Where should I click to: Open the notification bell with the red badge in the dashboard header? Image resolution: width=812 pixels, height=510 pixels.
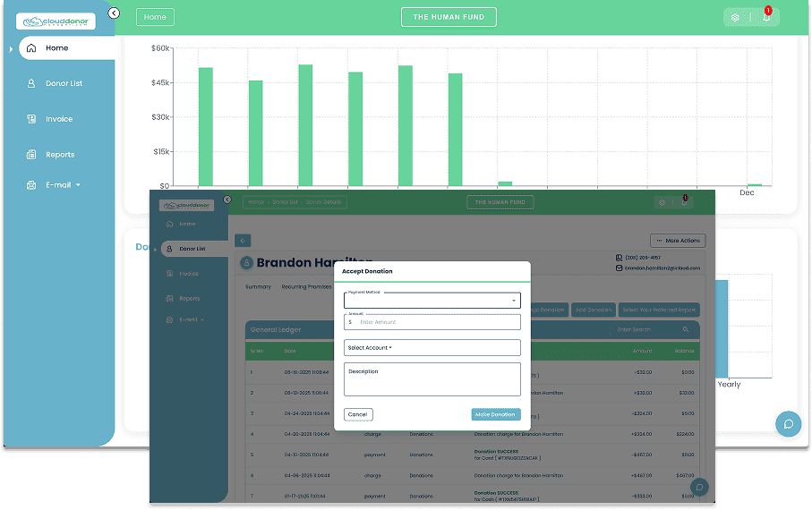click(766, 17)
